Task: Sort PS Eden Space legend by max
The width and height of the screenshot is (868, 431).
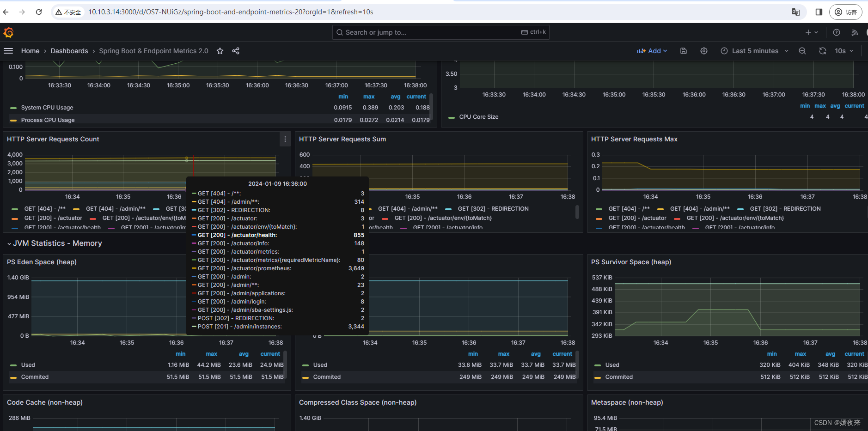Action: [x=212, y=354]
